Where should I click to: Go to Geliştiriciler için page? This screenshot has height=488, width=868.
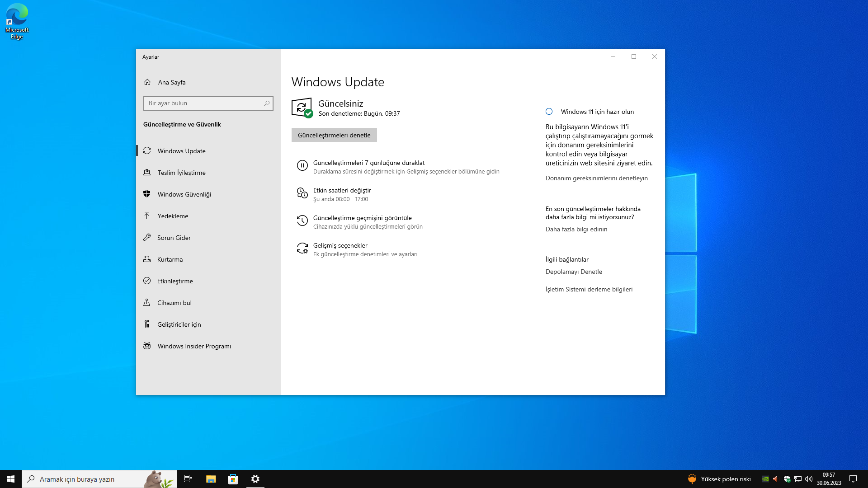click(x=179, y=324)
